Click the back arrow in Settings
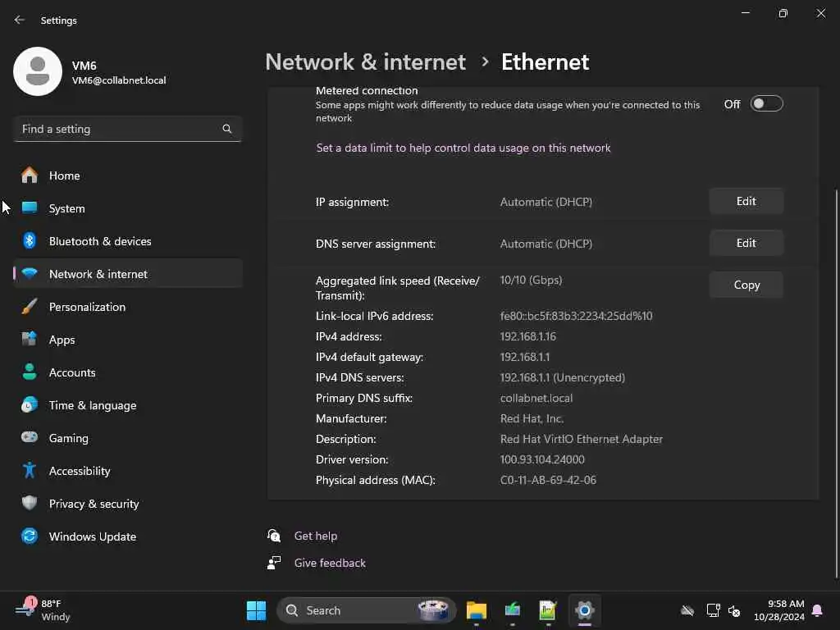Viewport: 840px width, 630px height. pyautogui.click(x=20, y=20)
